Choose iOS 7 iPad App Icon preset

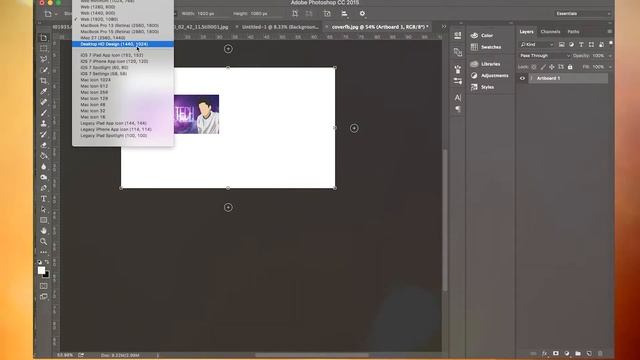click(112, 55)
